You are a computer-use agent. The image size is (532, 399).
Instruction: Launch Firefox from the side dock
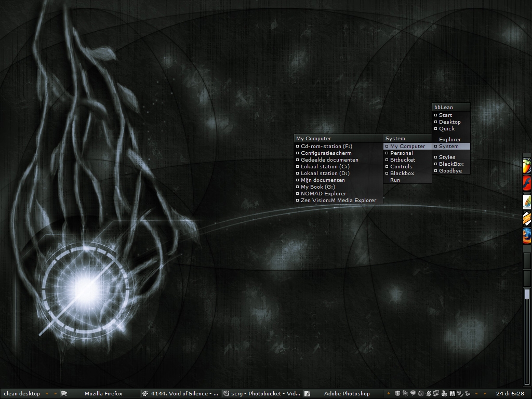tap(527, 236)
